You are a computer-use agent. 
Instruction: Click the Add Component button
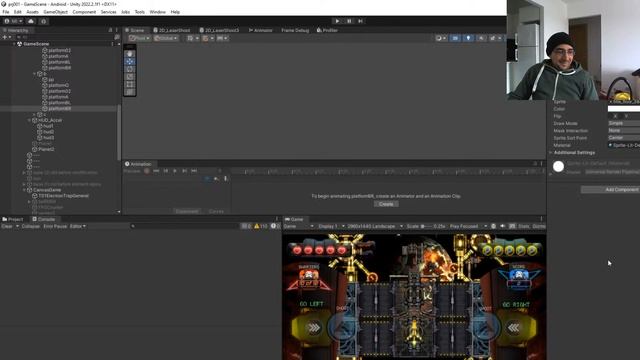tap(610, 190)
